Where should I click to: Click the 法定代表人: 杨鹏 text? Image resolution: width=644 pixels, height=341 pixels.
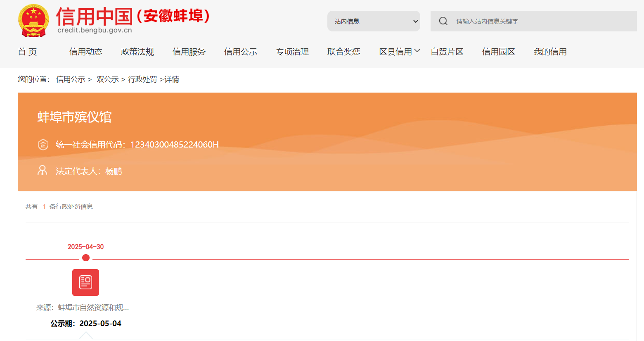89,171
